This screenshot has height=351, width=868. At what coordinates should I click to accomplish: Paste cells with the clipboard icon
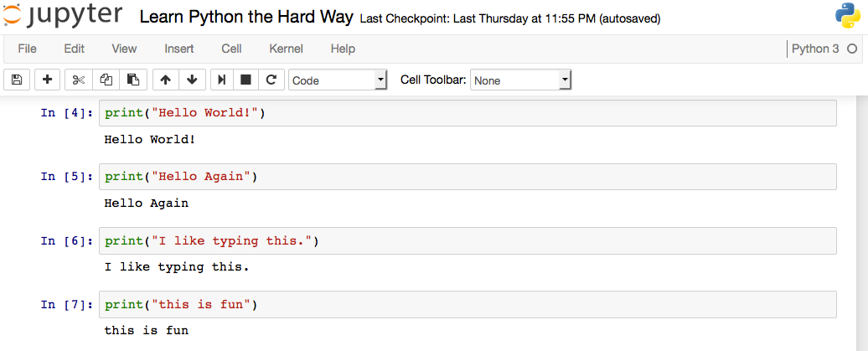click(133, 80)
